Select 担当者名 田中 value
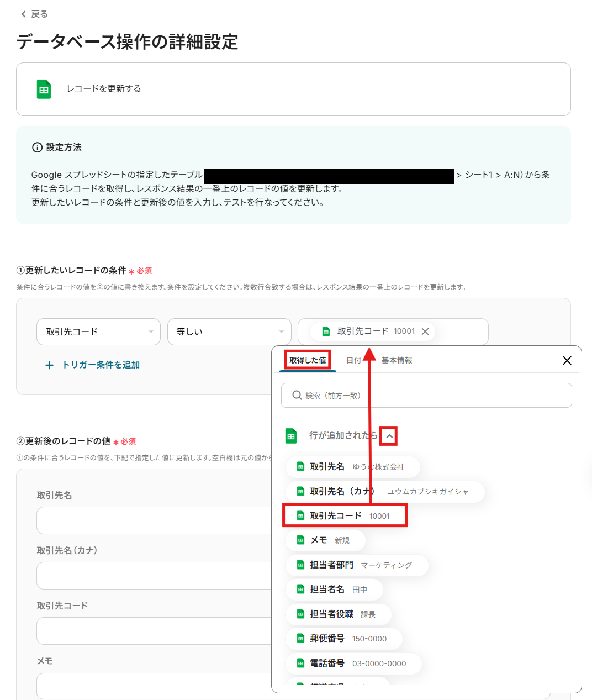The image size is (592, 700). coord(334,590)
